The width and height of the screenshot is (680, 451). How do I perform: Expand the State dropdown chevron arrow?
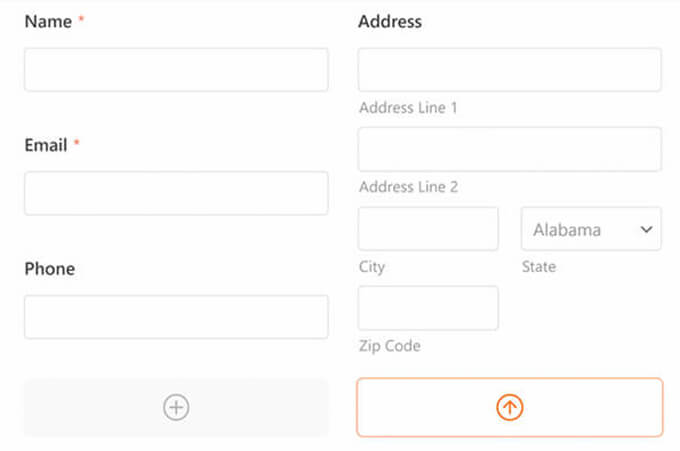pos(645,229)
